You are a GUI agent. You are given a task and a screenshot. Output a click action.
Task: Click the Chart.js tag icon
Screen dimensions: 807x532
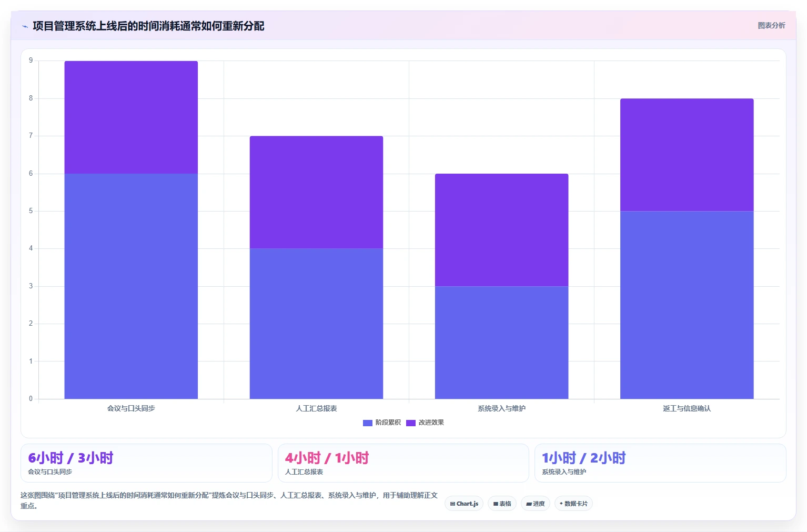tap(452, 504)
